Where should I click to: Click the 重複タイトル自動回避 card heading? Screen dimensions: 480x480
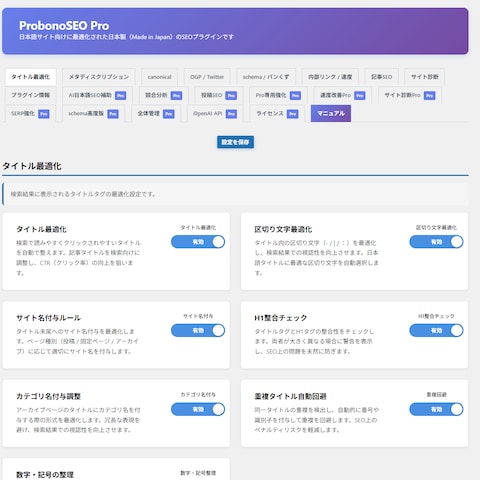coord(290,396)
